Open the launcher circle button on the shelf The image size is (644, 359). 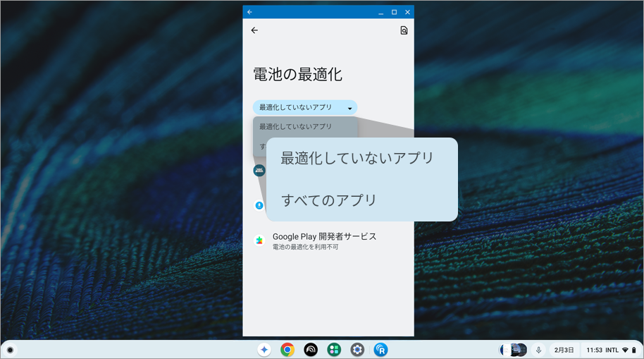pos(11,351)
